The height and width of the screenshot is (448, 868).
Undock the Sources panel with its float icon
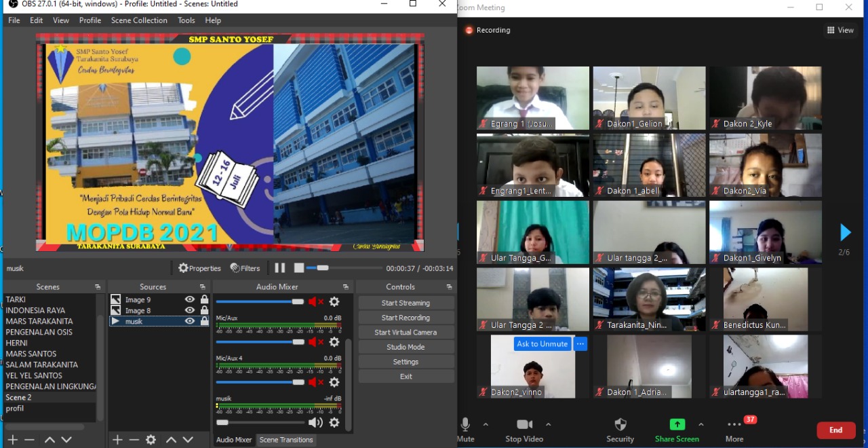point(203,287)
